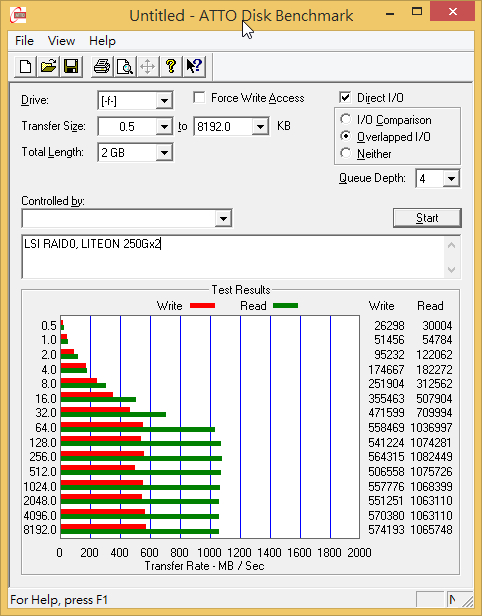Choose the Neither radio option
The height and width of the screenshot is (616, 482).
(345, 153)
